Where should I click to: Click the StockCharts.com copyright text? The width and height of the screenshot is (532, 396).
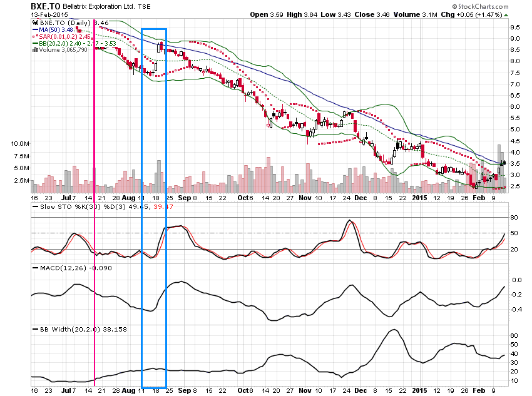480,6
